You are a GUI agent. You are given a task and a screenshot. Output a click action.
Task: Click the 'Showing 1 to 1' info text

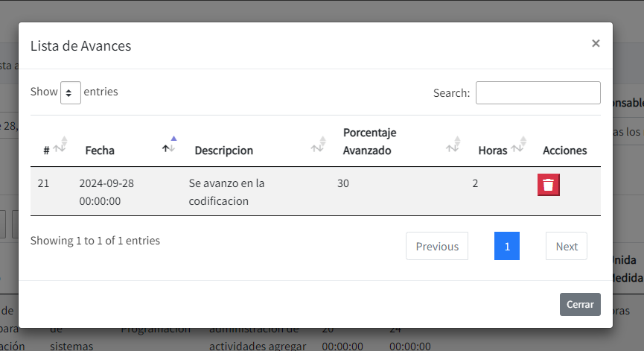point(95,241)
